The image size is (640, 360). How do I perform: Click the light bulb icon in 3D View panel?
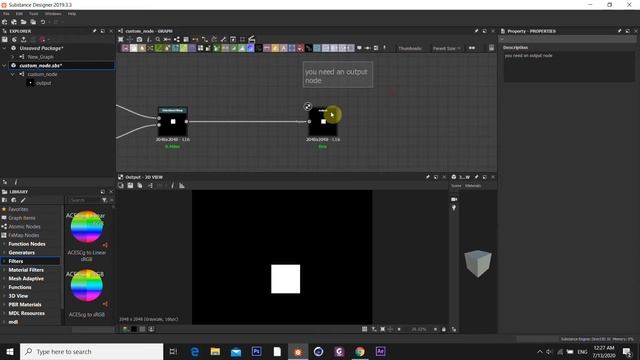454,208
